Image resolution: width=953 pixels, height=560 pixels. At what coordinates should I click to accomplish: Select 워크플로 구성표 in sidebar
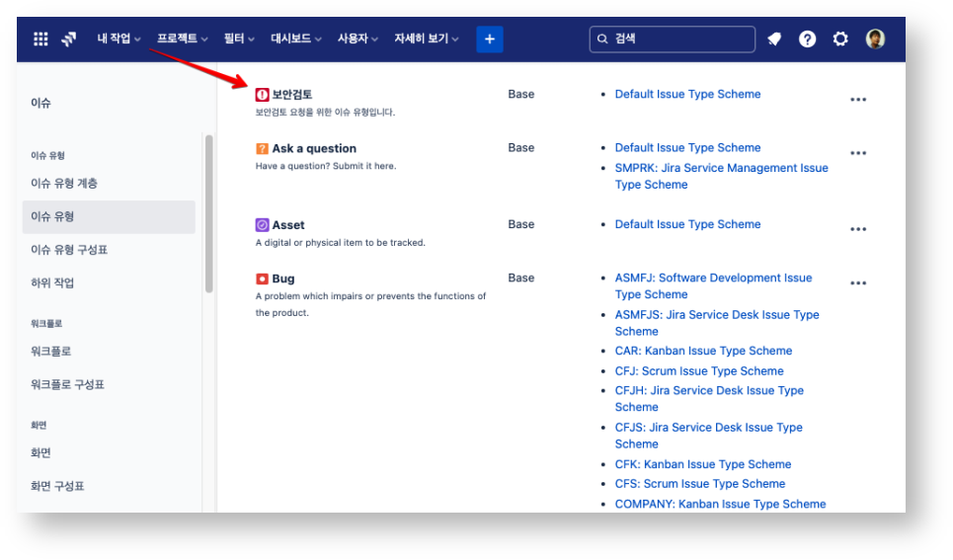click(67, 384)
